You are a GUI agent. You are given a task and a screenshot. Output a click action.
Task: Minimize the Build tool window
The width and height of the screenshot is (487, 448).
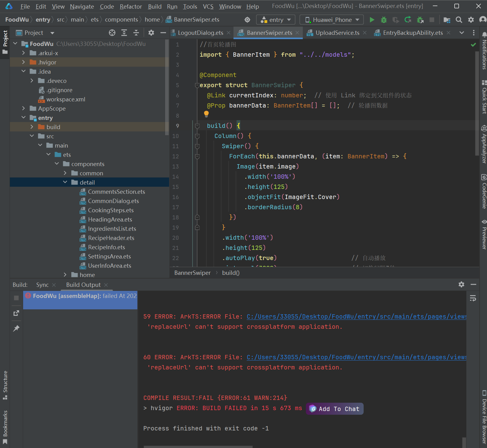[473, 284]
